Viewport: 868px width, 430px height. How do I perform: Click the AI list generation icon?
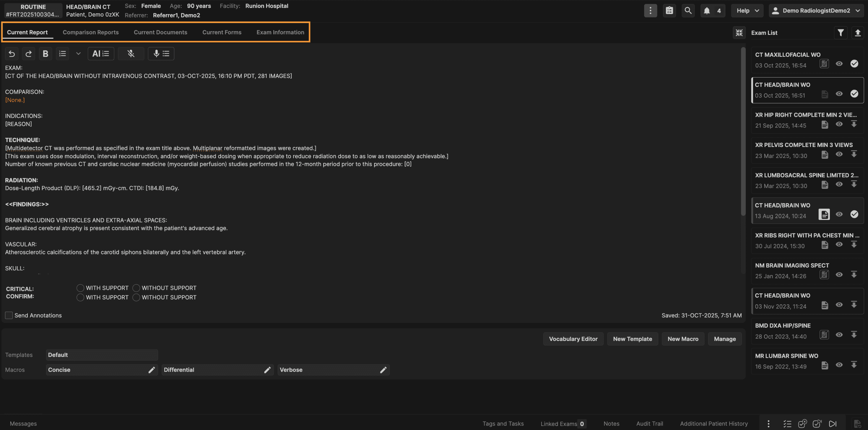(x=101, y=54)
